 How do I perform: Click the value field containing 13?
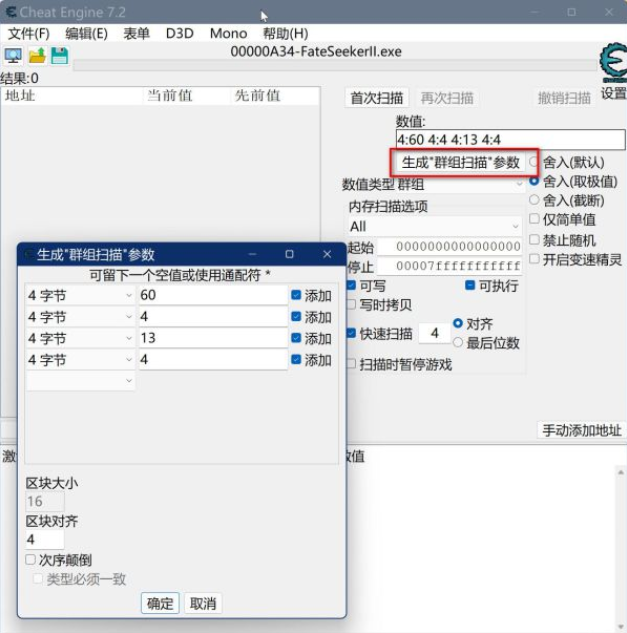click(x=213, y=337)
